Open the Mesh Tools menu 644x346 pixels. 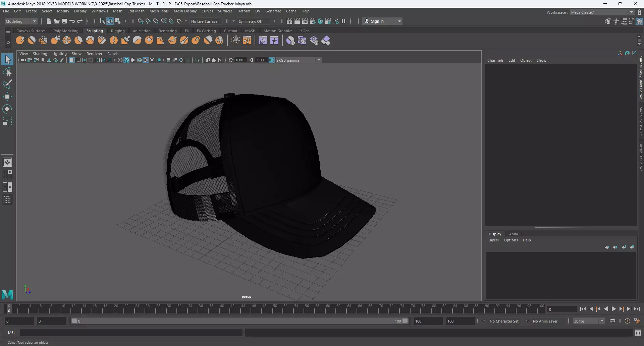tap(159, 11)
